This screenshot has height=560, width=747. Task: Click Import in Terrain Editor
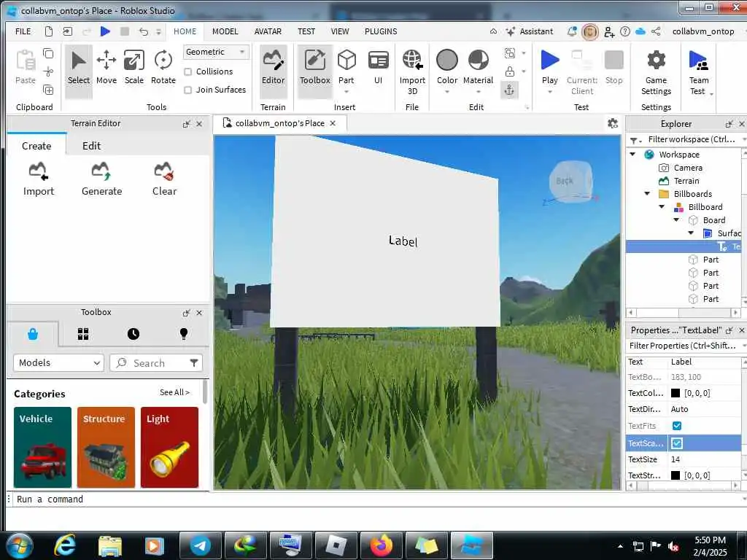point(39,179)
